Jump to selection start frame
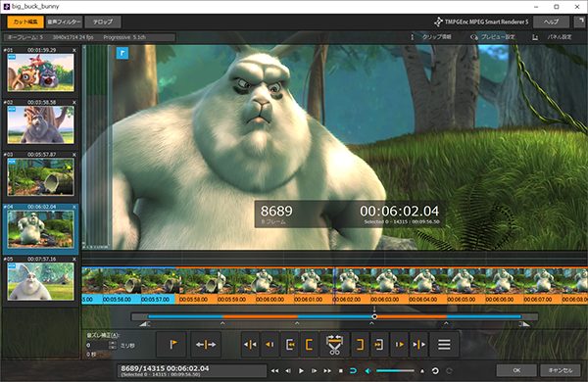 [290, 344]
